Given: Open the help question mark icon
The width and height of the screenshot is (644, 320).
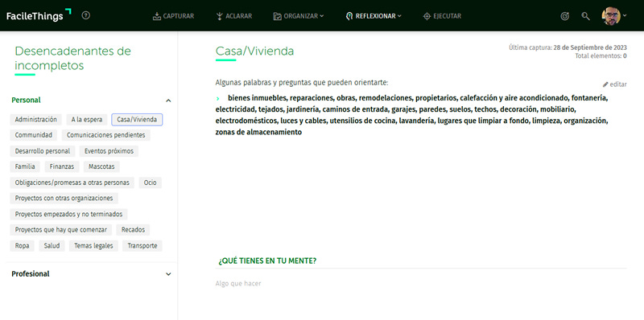Looking at the screenshot, I should 86,15.
